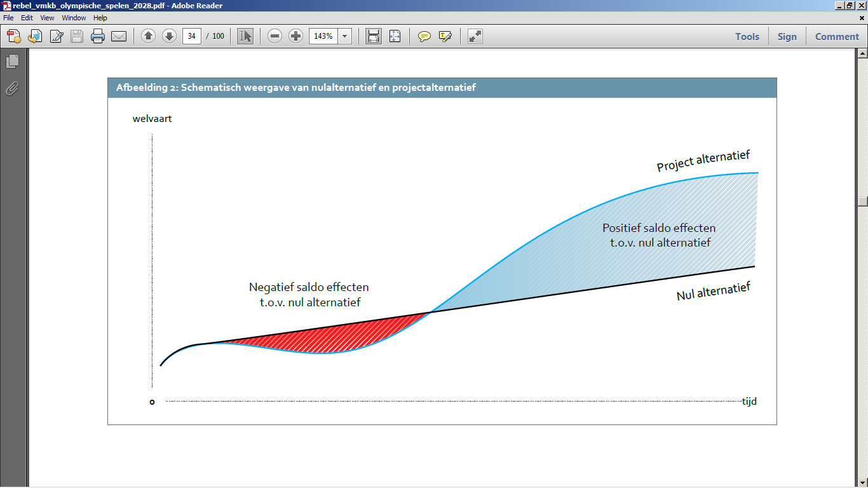Click the zoom percentage field 143%
Image resolution: width=868 pixels, height=488 pixels.
pyautogui.click(x=323, y=36)
